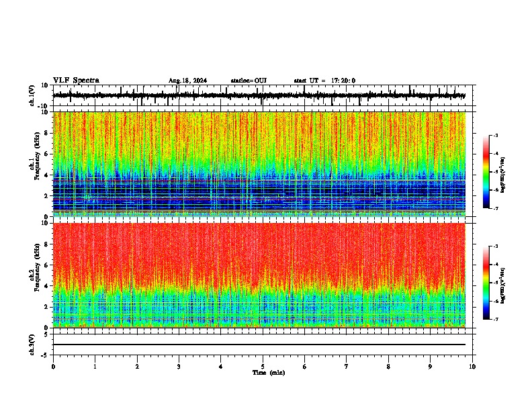This screenshot has width=532, height=411.
Task: Click the "Time (min)" x-axis label
Action: [269, 373]
